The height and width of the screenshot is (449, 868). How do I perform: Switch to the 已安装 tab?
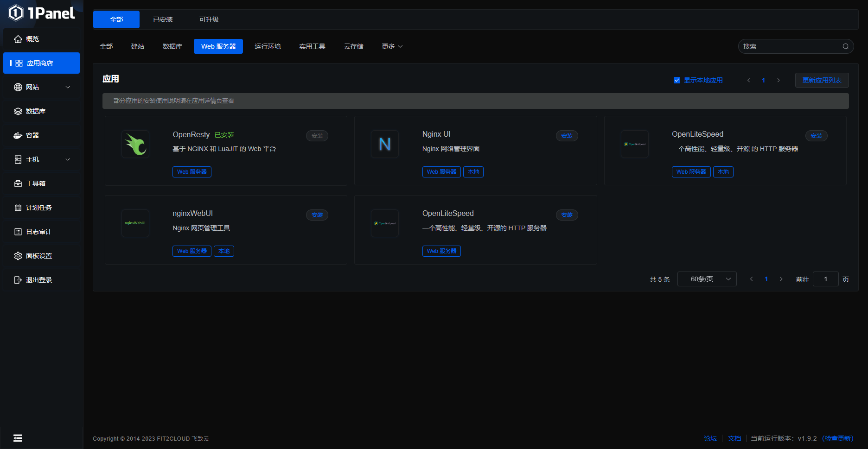click(x=163, y=19)
